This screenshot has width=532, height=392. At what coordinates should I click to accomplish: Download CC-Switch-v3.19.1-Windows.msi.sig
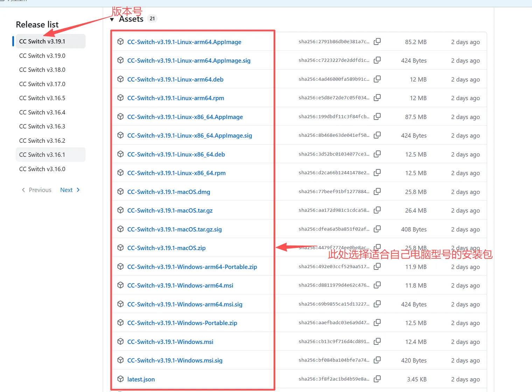175,360
